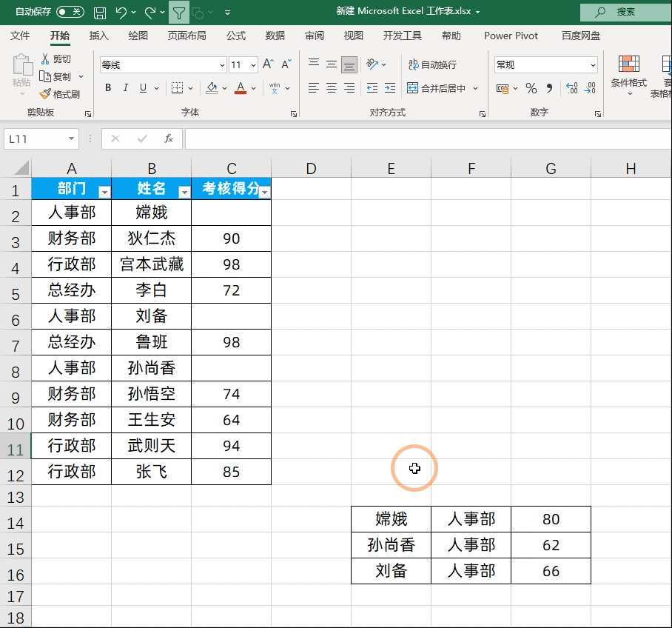The height and width of the screenshot is (628, 672).
Task: Switch to the 数据 ribbon tab
Action: click(275, 35)
